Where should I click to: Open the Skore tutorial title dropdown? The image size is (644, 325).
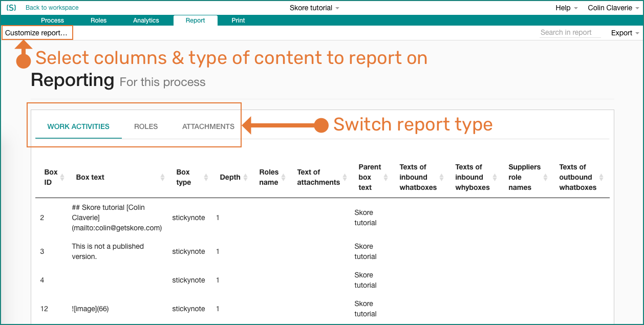pyautogui.click(x=314, y=8)
